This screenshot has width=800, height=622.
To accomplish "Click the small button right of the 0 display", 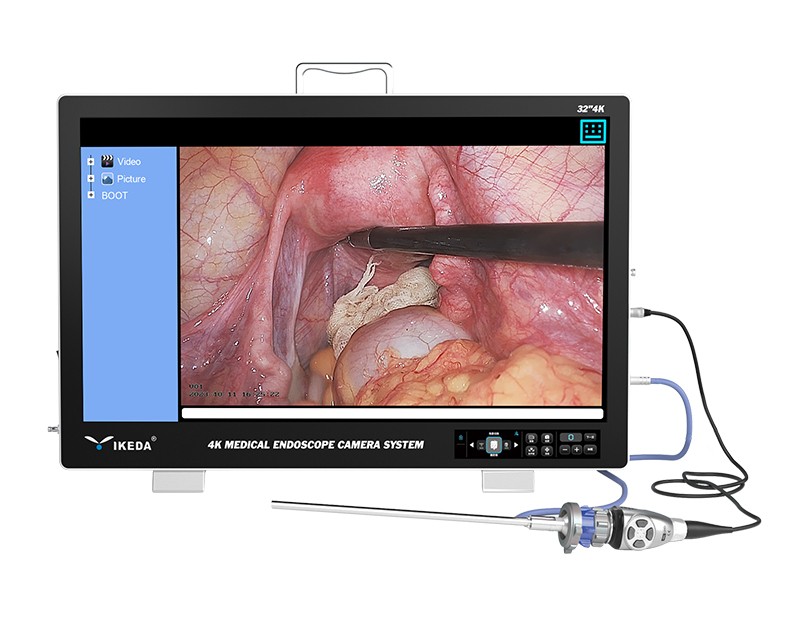I will point(590,437).
